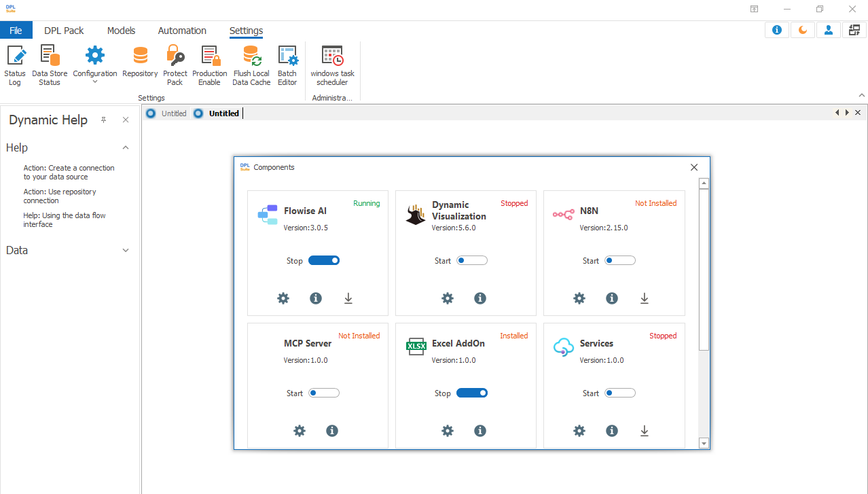Expand the Data section
868x494 pixels.
click(x=126, y=250)
